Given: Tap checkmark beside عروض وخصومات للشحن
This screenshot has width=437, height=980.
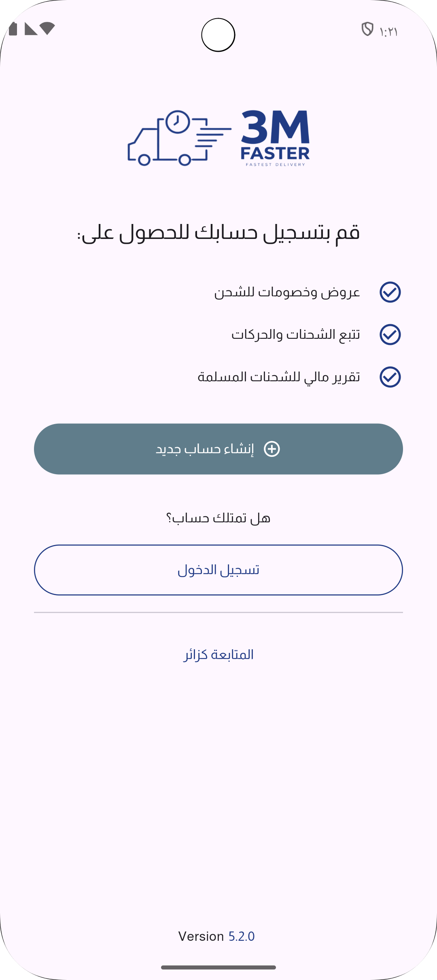Looking at the screenshot, I should click(x=390, y=292).
